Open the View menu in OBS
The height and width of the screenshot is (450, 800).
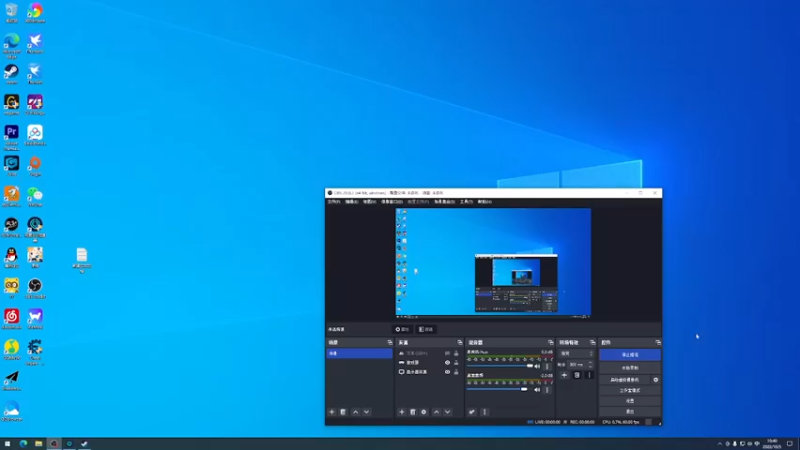(369, 202)
